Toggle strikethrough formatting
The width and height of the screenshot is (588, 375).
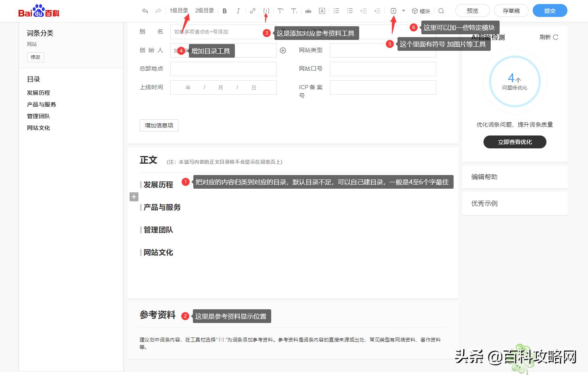[308, 10]
